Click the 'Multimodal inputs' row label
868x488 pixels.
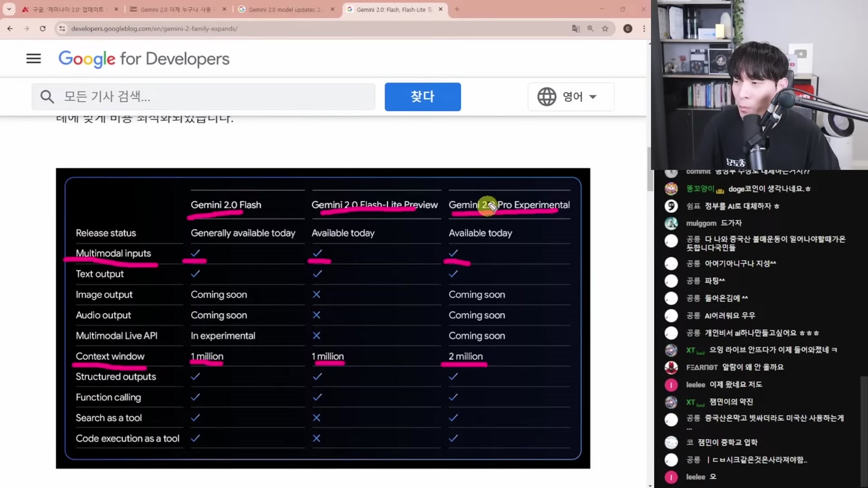coord(113,253)
